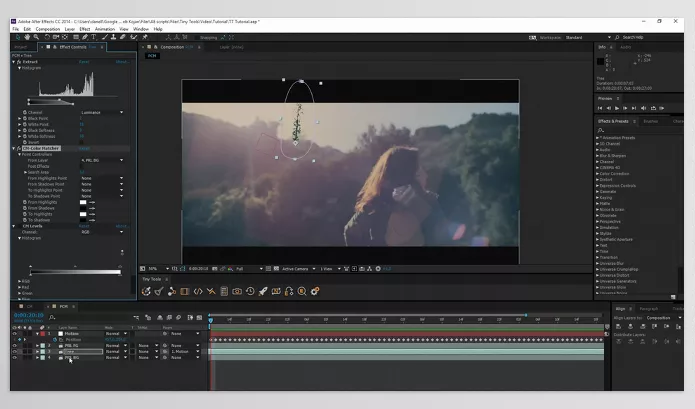Mute audio in the Preview panel
Screen dimensions: 695x409
643,108
